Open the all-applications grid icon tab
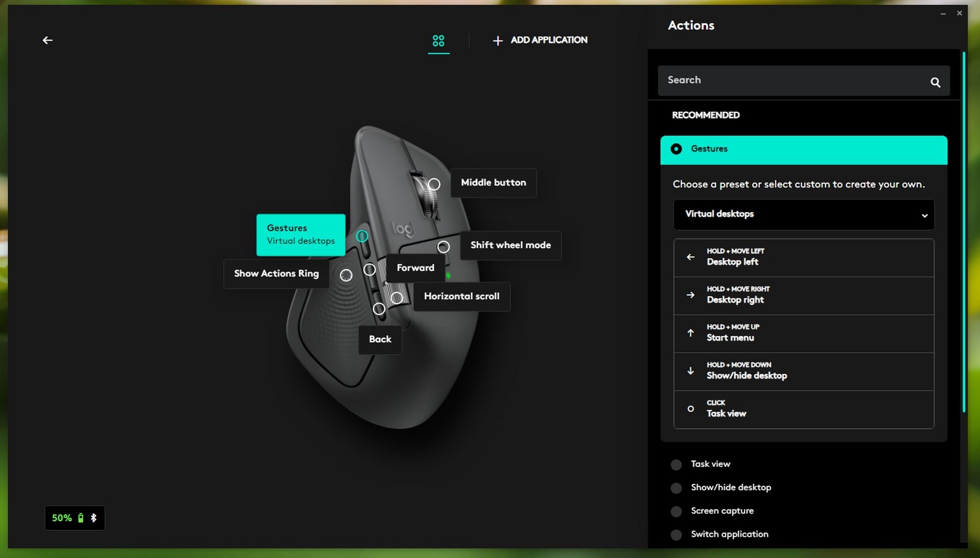980x558 pixels. (x=438, y=41)
